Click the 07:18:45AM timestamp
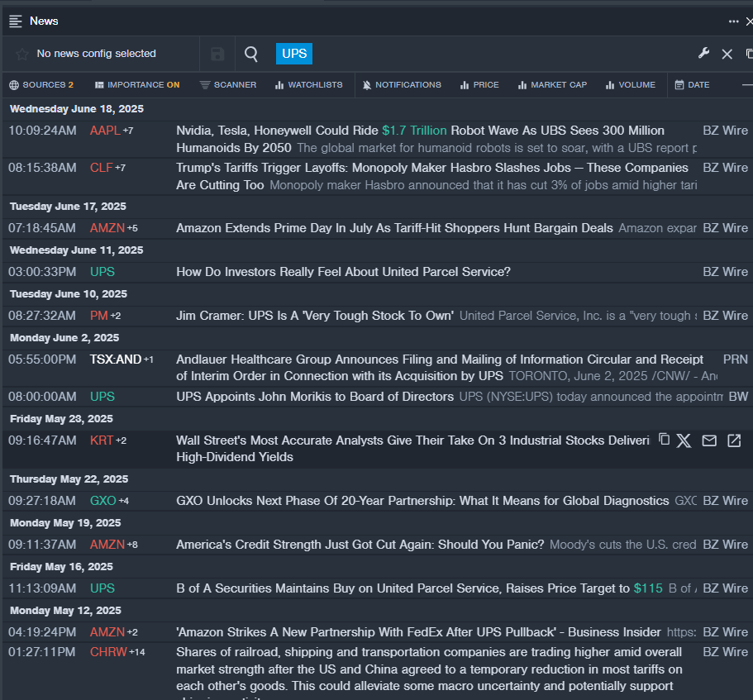The height and width of the screenshot is (700, 753). click(x=42, y=228)
